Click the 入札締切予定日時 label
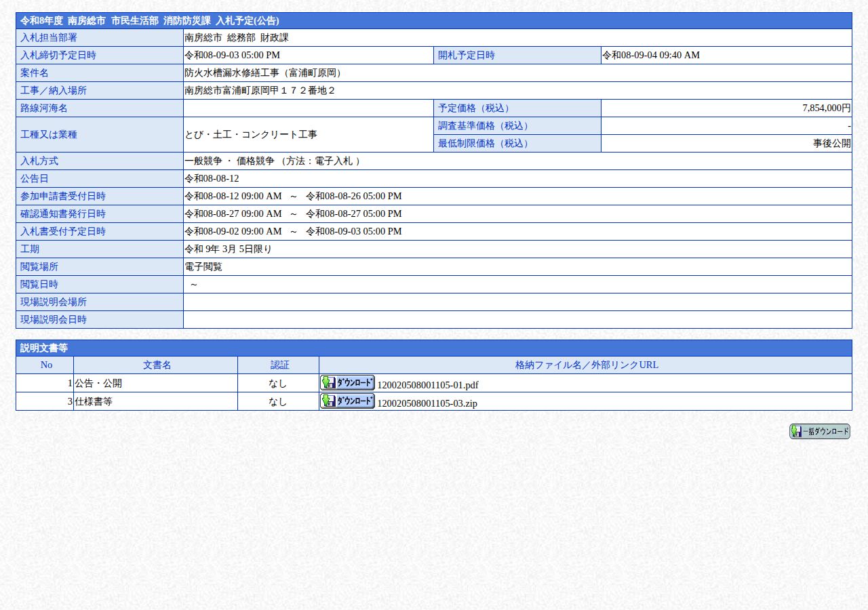The image size is (868, 610). coord(58,56)
